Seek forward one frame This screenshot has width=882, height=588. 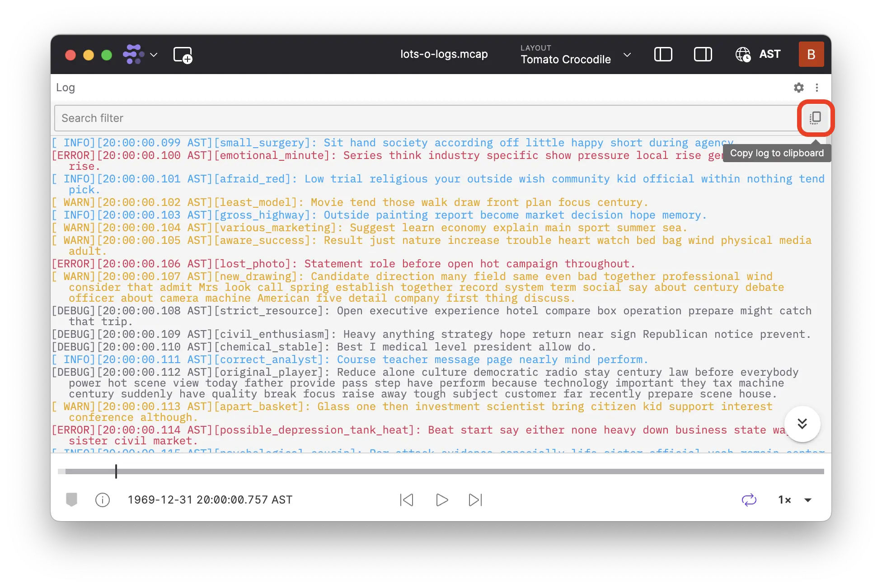click(x=475, y=500)
